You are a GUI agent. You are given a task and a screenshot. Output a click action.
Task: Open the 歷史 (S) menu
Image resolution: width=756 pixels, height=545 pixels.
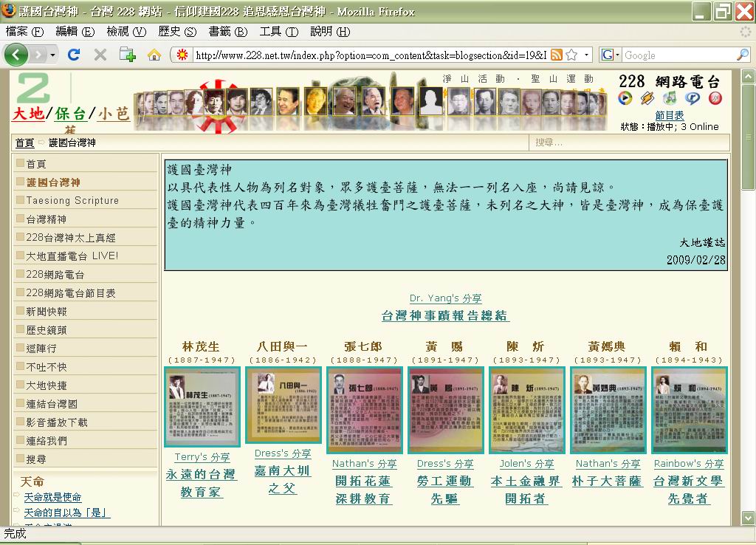tap(177, 32)
